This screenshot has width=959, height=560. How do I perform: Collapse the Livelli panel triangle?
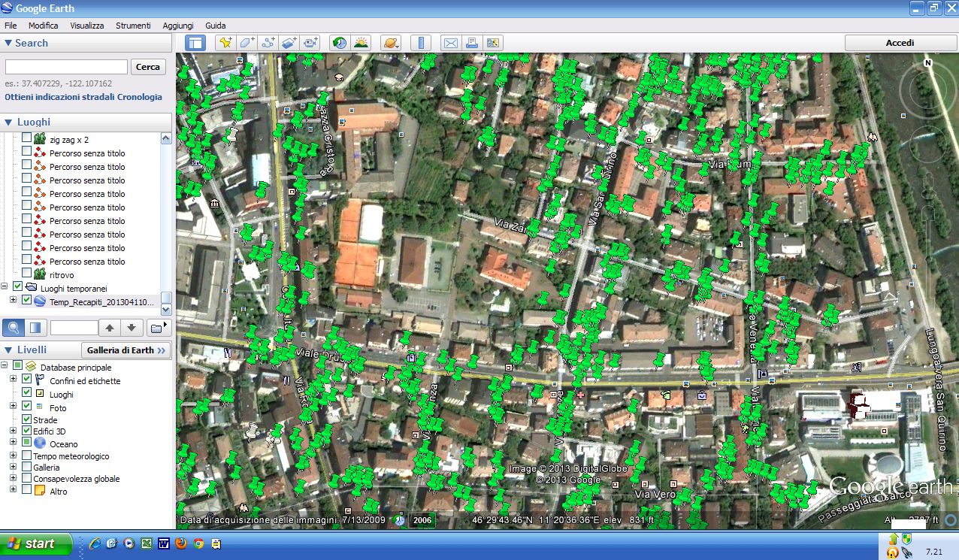click(x=8, y=350)
